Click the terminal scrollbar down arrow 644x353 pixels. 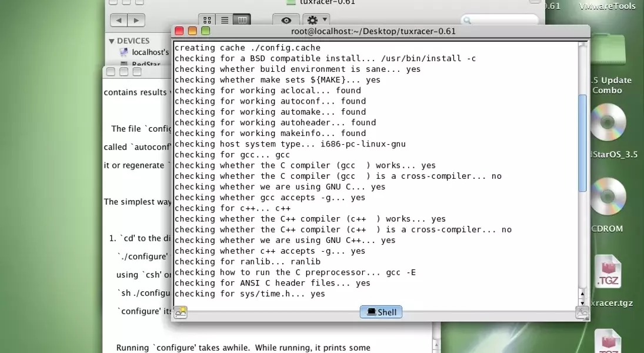tap(582, 302)
